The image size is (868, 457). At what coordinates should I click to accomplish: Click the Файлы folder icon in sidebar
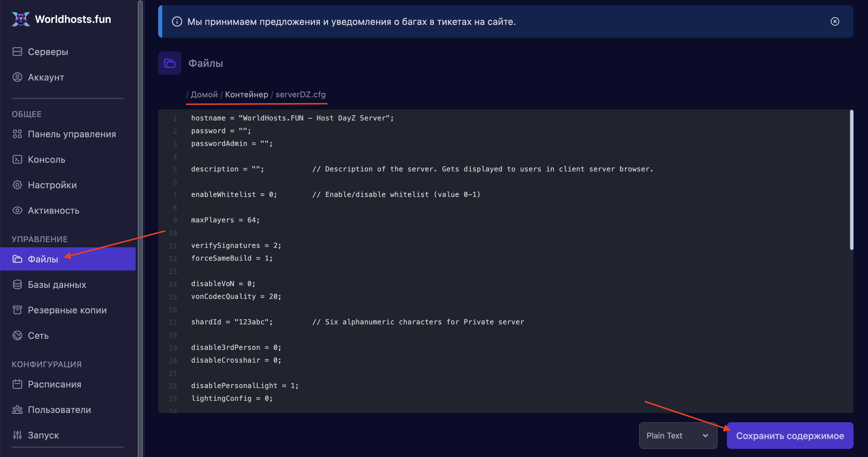17,259
